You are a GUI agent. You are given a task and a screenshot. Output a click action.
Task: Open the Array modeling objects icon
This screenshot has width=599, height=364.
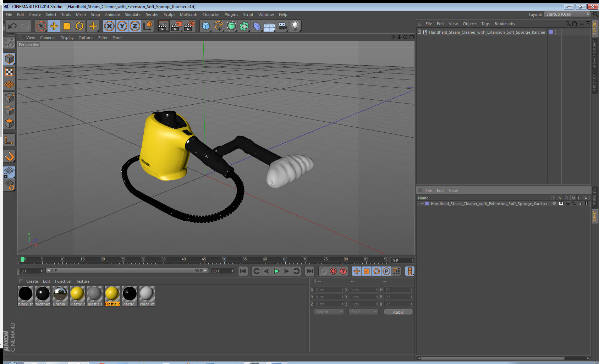(x=244, y=26)
